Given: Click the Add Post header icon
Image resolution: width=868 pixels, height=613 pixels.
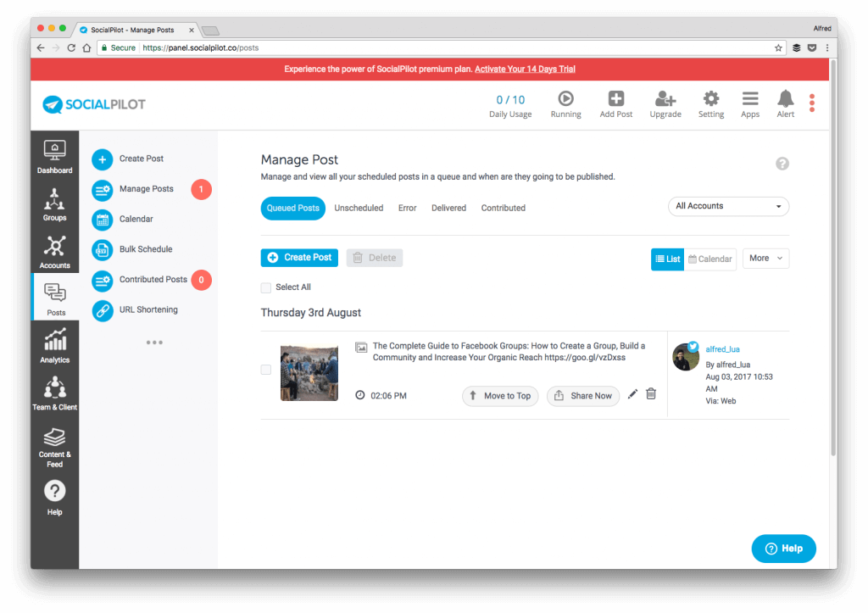Looking at the screenshot, I should 616,104.
